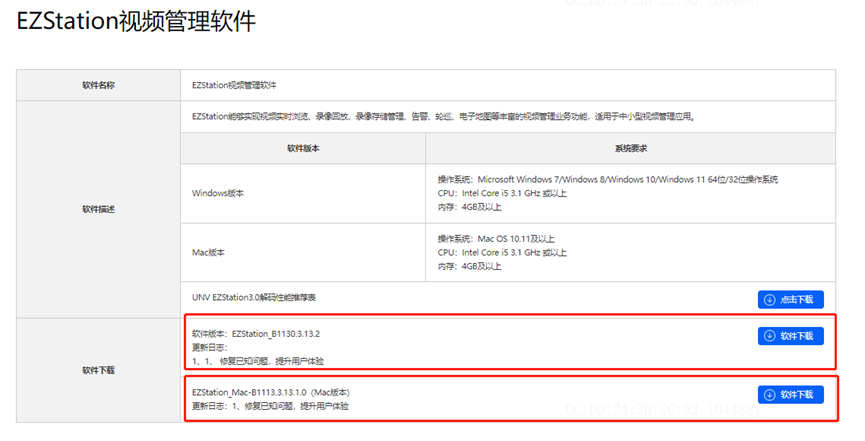Viewport: 865px width, 441px height.
Task: Click the Mac row CPU Intel Core i5 line
Action: click(x=502, y=252)
